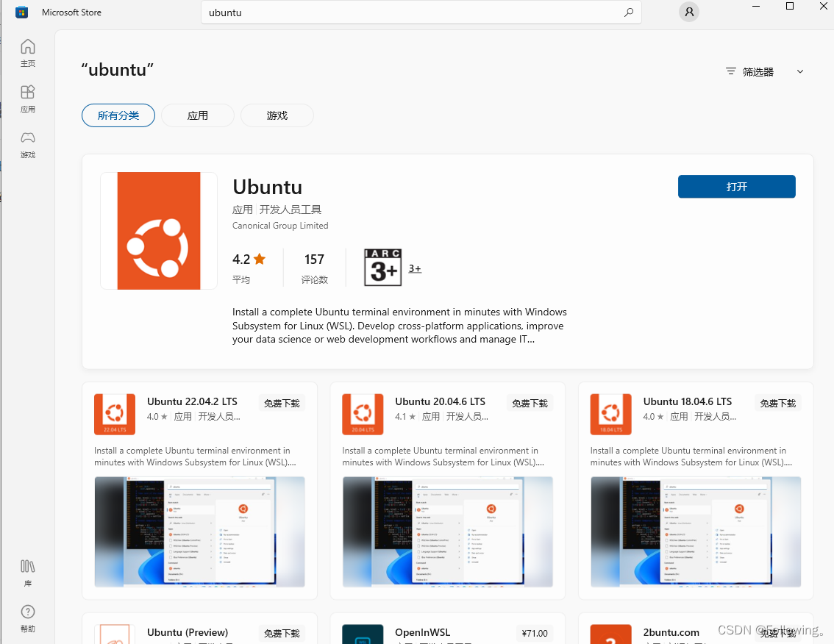834x644 pixels.
Task: Click 打开 to launch Ubuntu
Action: 736,187
